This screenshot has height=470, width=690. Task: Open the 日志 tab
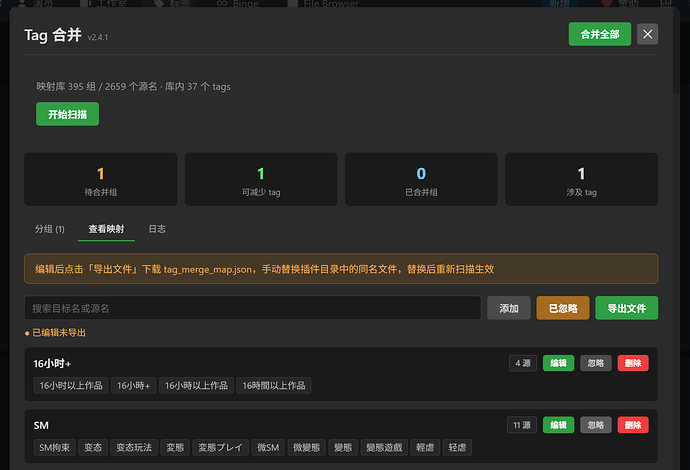click(157, 229)
